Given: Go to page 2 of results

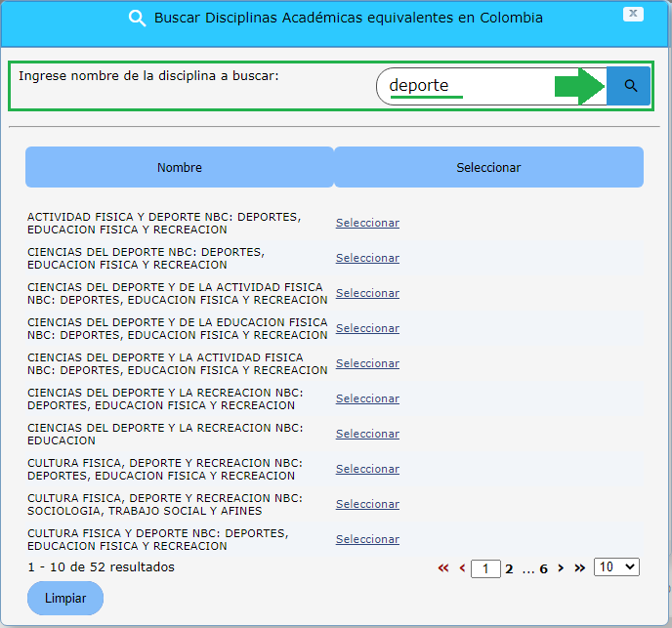Looking at the screenshot, I should [x=509, y=568].
